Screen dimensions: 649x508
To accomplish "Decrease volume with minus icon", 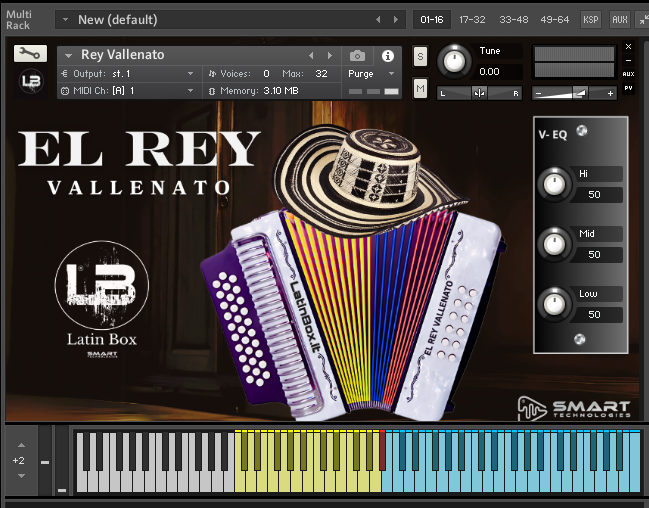I will [x=538, y=94].
